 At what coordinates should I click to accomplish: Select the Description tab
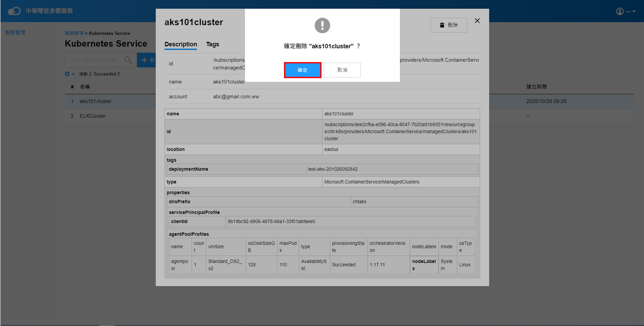[181, 44]
